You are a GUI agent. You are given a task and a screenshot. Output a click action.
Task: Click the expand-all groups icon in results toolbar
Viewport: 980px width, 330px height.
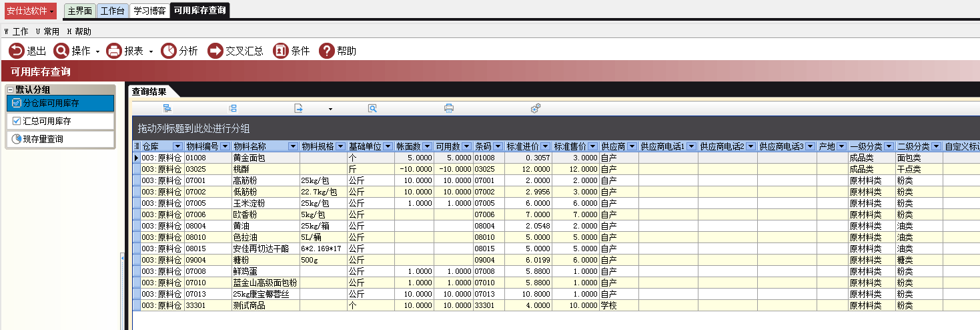[167, 108]
